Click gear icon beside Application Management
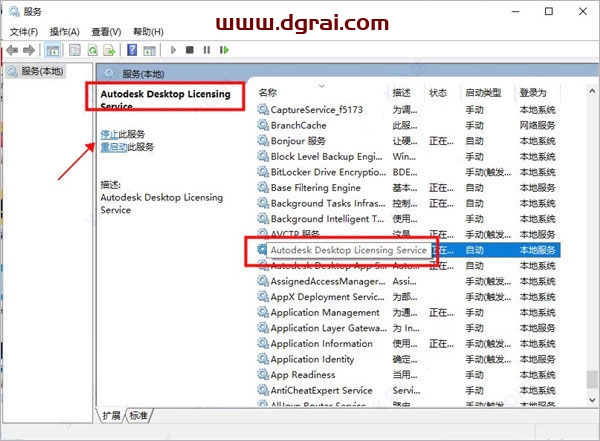This screenshot has height=441, width=600. point(263,312)
